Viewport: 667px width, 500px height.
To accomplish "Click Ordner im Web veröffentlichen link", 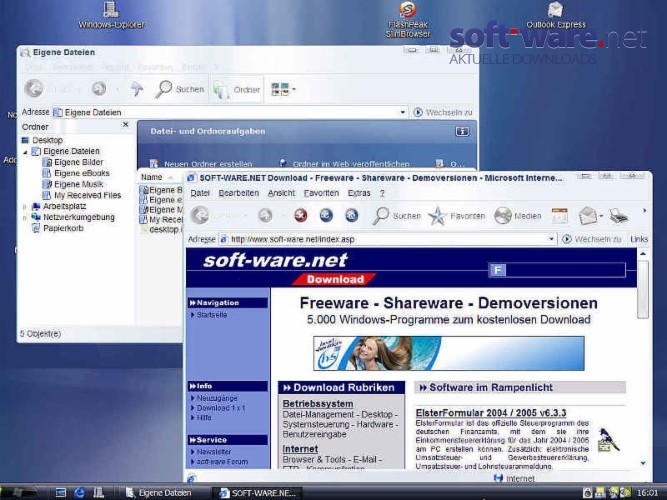I will (x=351, y=164).
